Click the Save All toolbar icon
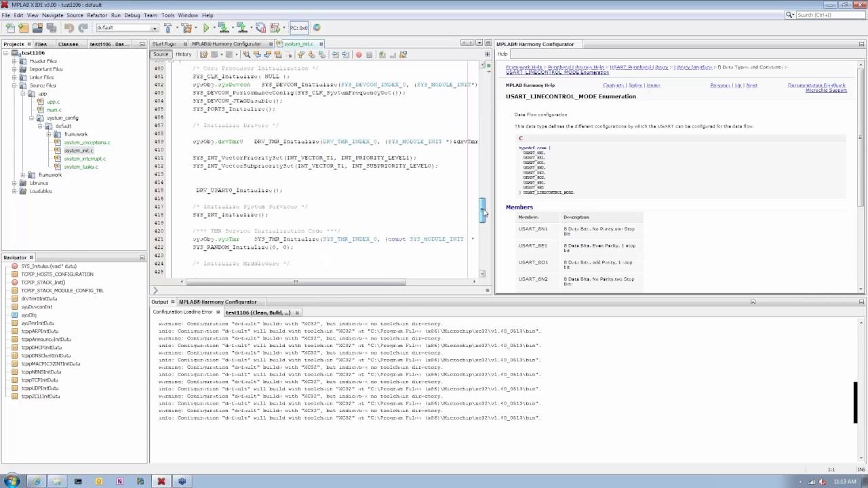Image resolution: width=868 pixels, height=488 pixels. point(52,28)
